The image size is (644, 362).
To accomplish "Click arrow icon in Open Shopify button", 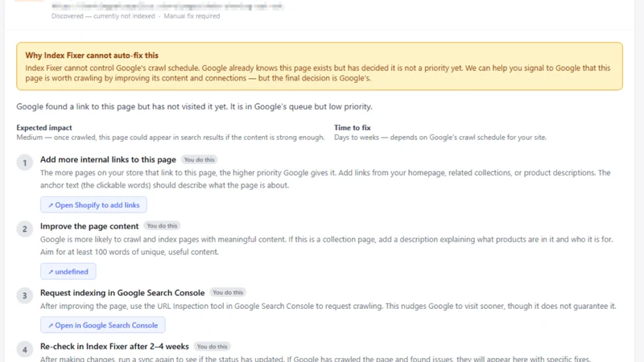I will [51, 205].
